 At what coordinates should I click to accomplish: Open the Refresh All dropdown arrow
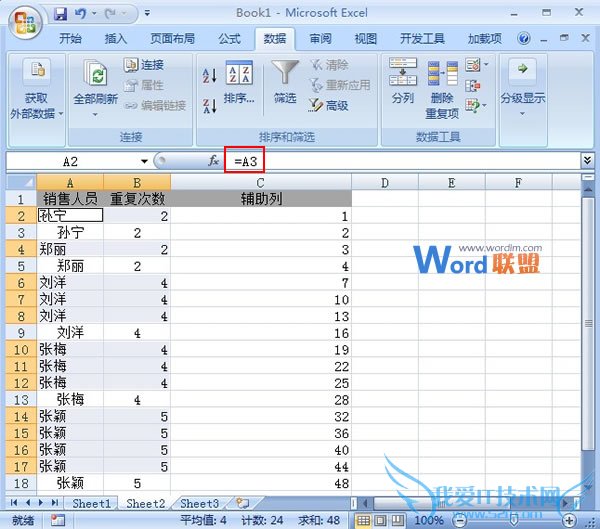click(x=95, y=114)
